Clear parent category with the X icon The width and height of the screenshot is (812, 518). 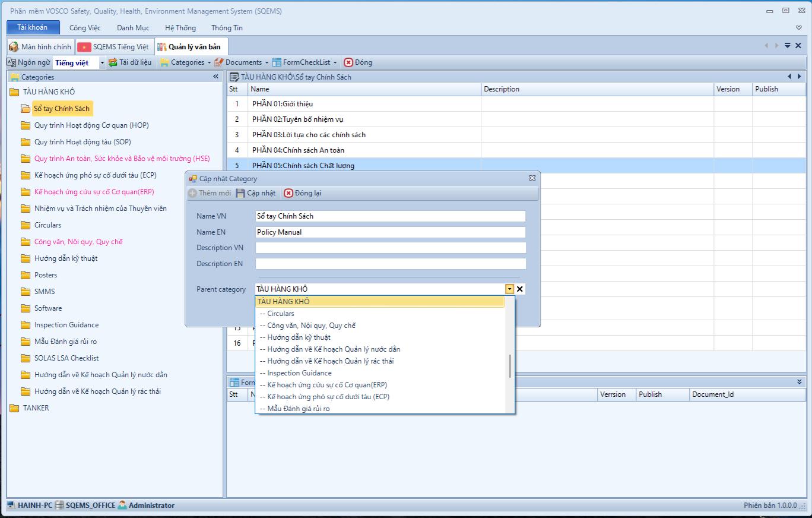[x=520, y=289]
